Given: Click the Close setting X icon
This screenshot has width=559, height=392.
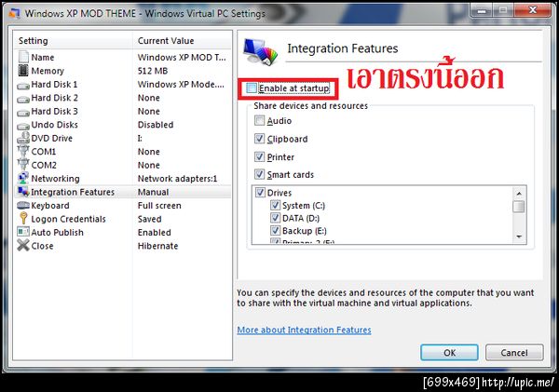Looking at the screenshot, I should tap(23, 245).
